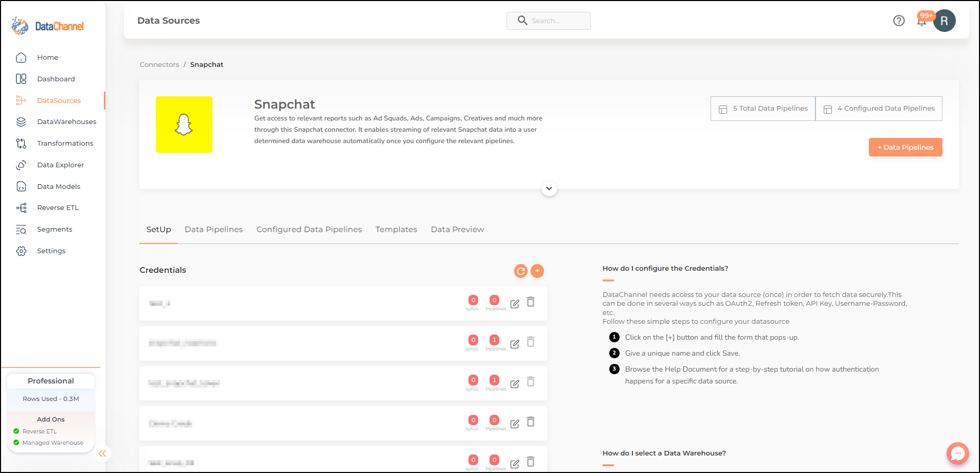Screen dimensions: 980x473
Task: Edit the third credential row
Action: point(515,384)
